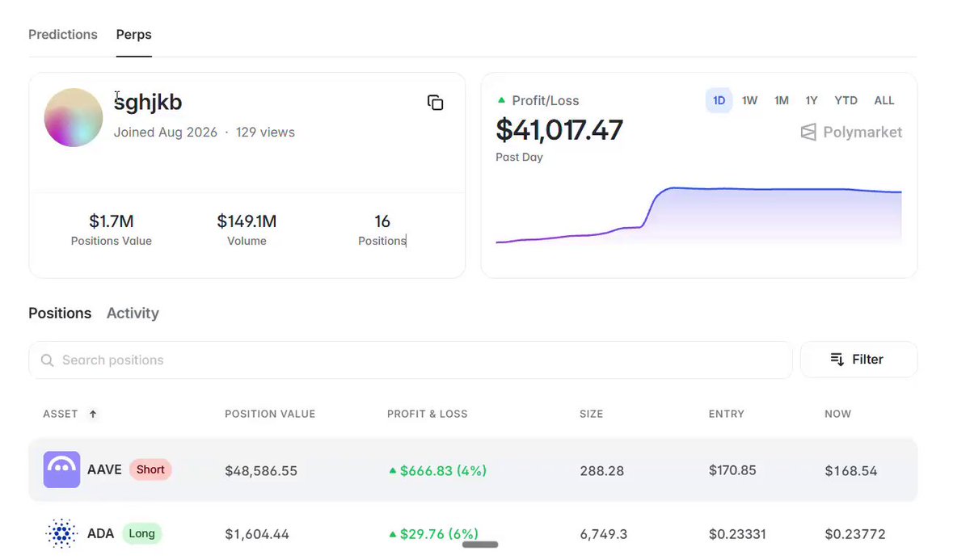Click the Short badge on AAVE
Image resolution: width=970 pixels, height=560 pixels.
[150, 469]
